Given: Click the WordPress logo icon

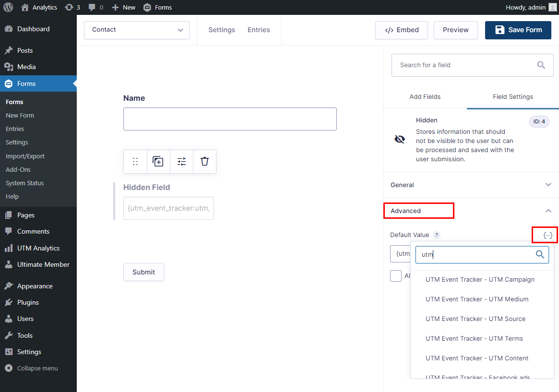Looking at the screenshot, I should click(8, 7).
